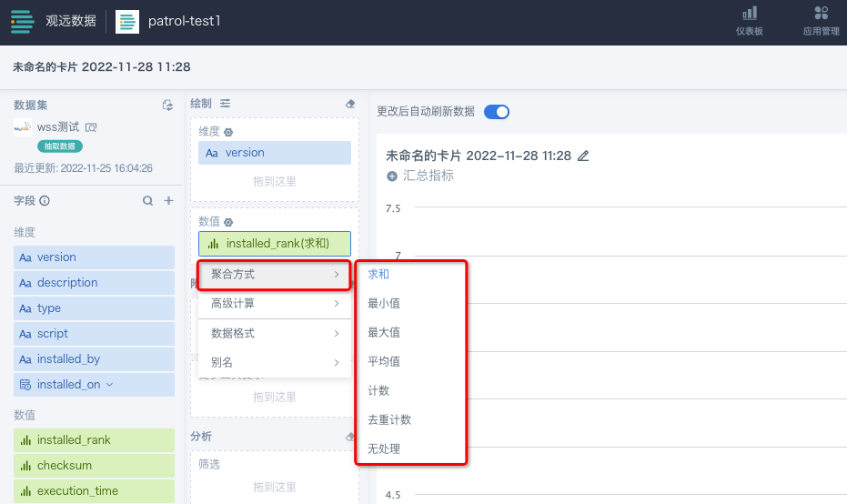Expand the 聚合方式 submenu
Screen dimensions: 847x504
pos(274,274)
